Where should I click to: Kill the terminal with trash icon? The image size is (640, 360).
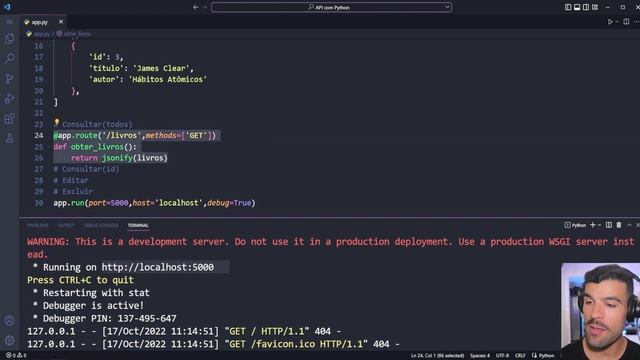click(x=619, y=225)
